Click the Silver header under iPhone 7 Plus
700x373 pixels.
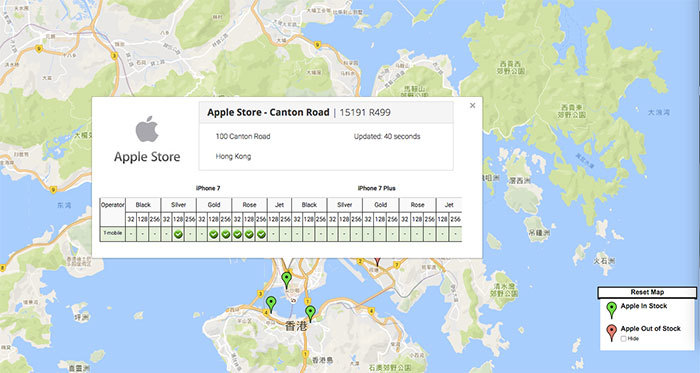344,205
